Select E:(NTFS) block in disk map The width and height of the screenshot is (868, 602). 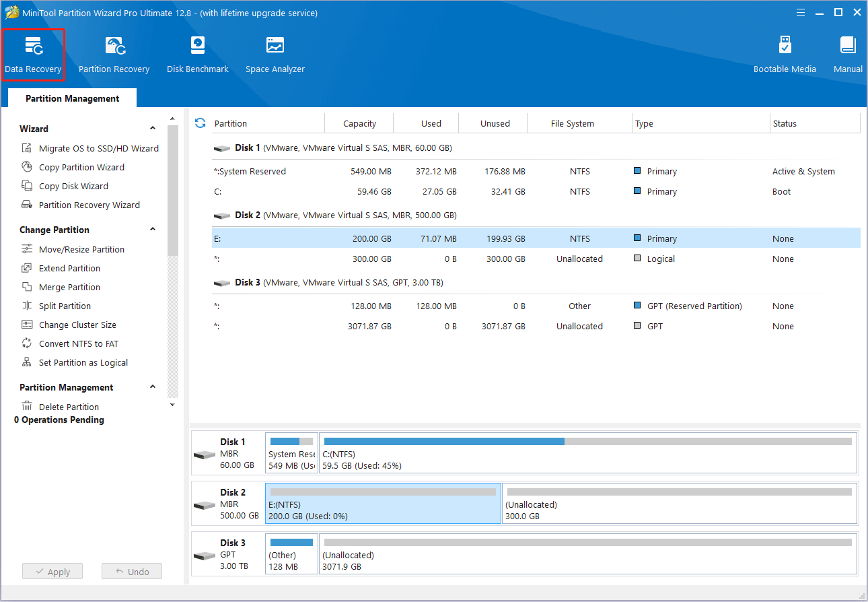click(x=384, y=504)
